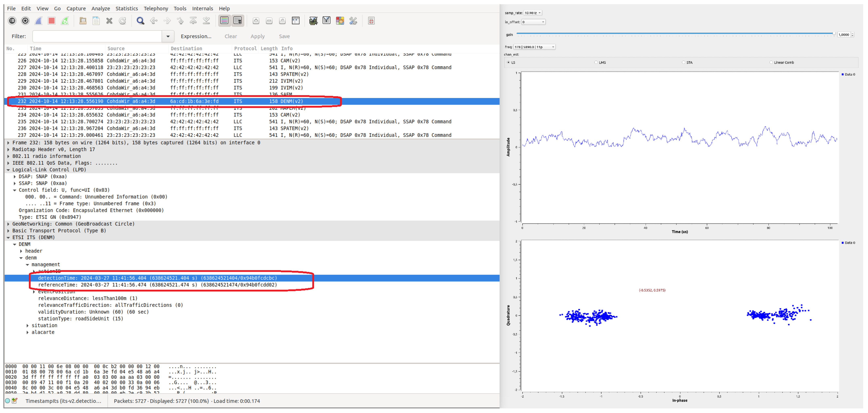Open the freq channel 178 dropdown
Screen dimensions: 868x413
(534, 47)
